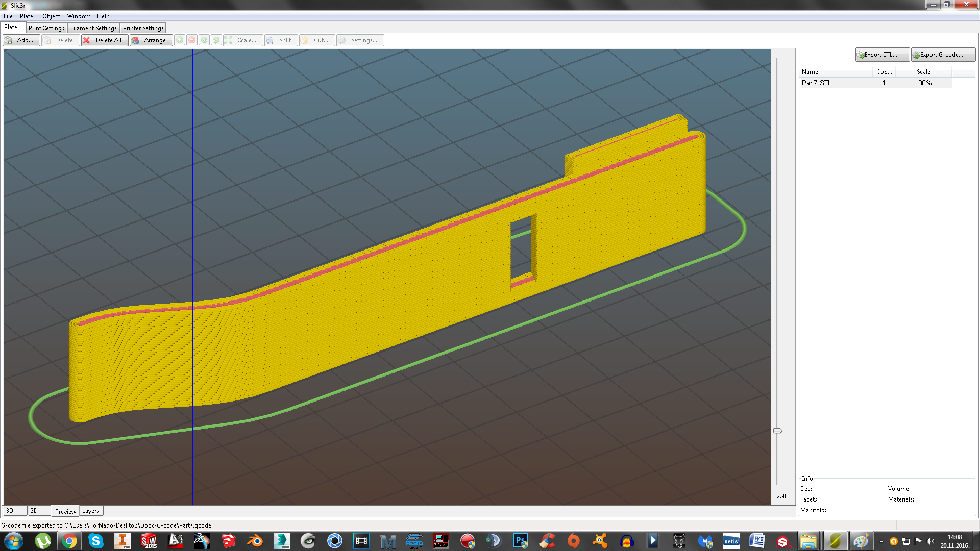This screenshot has width=980, height=551.
Task: Click the rotate clockwise icon
Action: [216, 40]
